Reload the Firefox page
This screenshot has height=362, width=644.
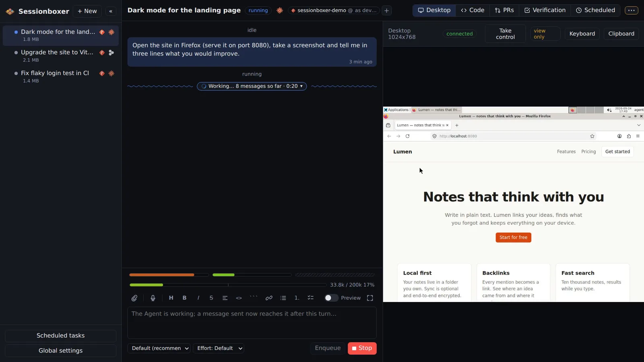pos(407,136)
